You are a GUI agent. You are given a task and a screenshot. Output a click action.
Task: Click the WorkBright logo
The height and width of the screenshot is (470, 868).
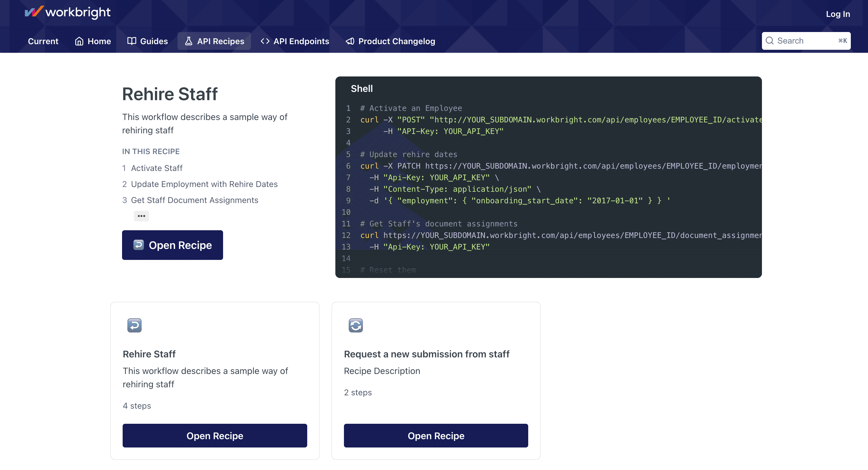(67, 12)
